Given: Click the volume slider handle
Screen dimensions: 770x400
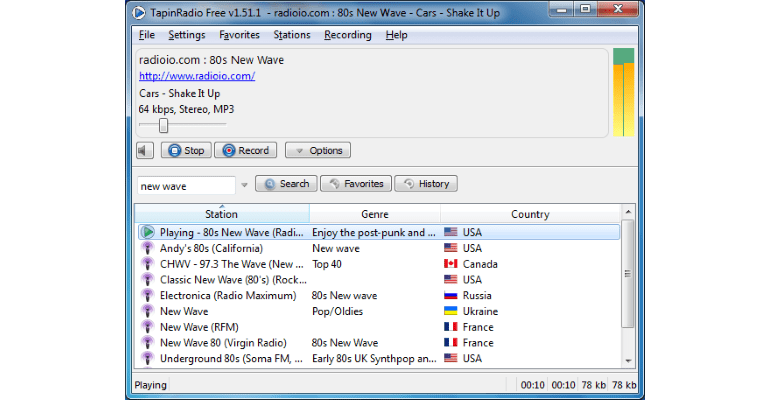Looking at the screenshot, I should [163, 125].
